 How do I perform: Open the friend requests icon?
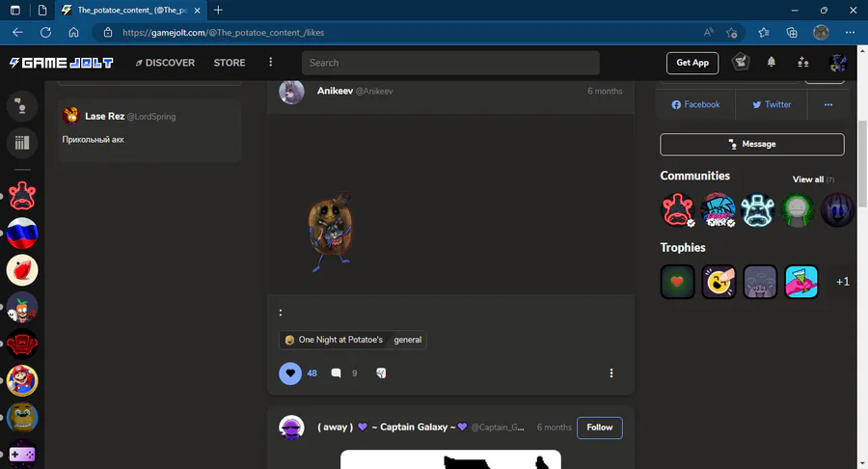coord(802,63)
